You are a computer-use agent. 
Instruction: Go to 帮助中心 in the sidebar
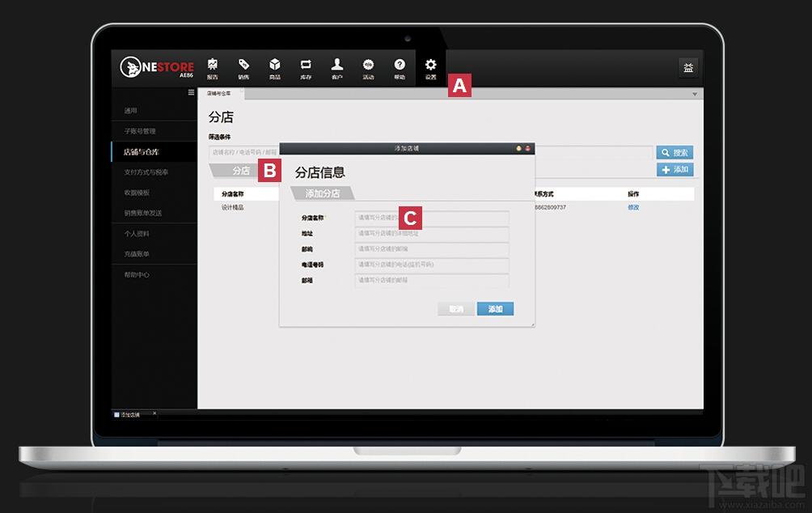point(136,275)
